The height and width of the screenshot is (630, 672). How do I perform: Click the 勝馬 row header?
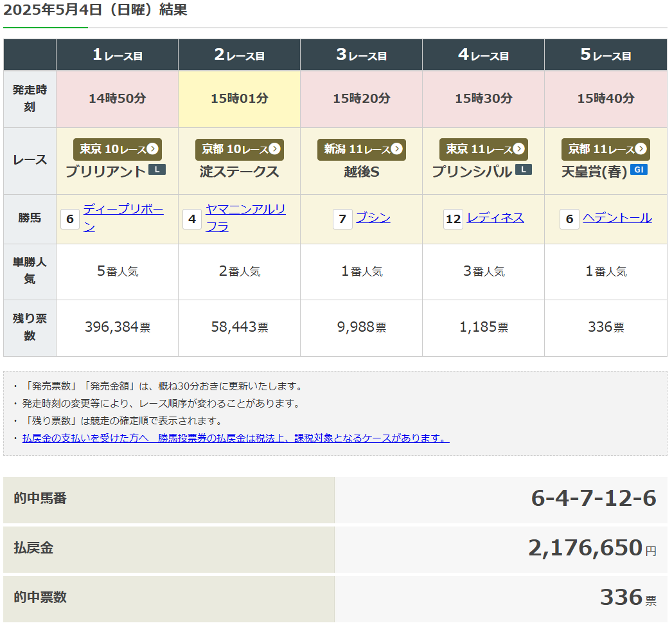pyautogui.click(x=30, y=219)
